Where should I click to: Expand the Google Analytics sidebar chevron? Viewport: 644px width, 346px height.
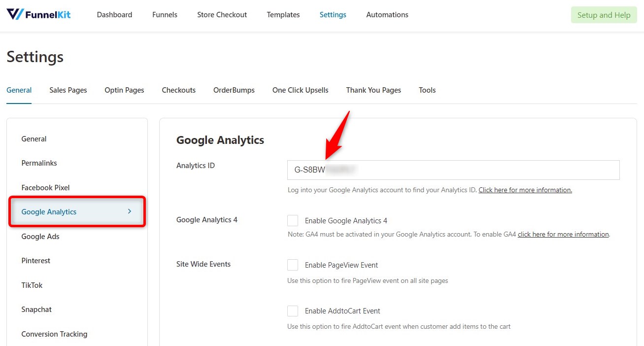point(129,211)
